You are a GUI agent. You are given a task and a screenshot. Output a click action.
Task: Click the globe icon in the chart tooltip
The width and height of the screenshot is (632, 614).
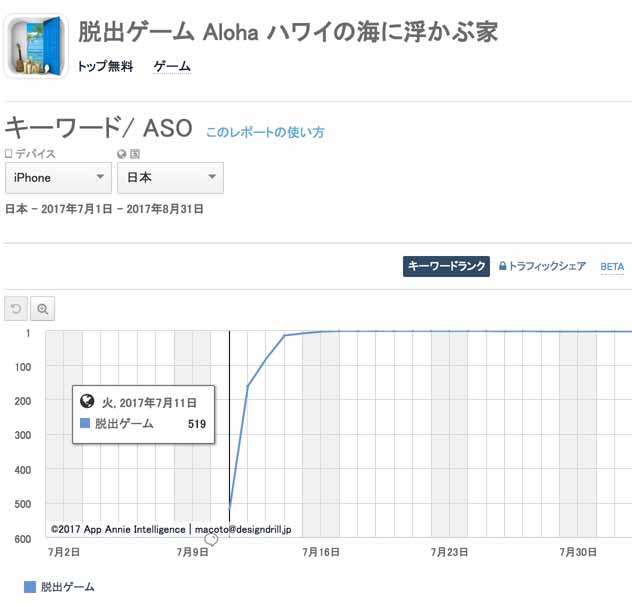[x=87, y=402]
